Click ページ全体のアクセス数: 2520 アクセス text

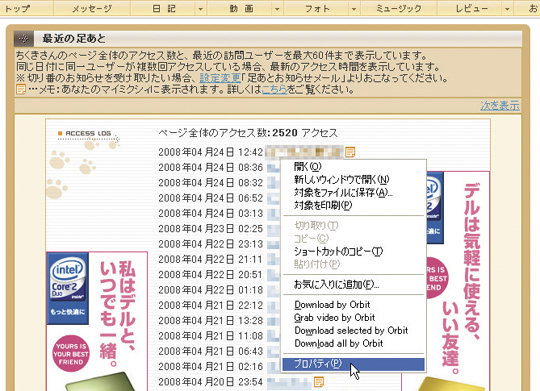coord(248,133)
